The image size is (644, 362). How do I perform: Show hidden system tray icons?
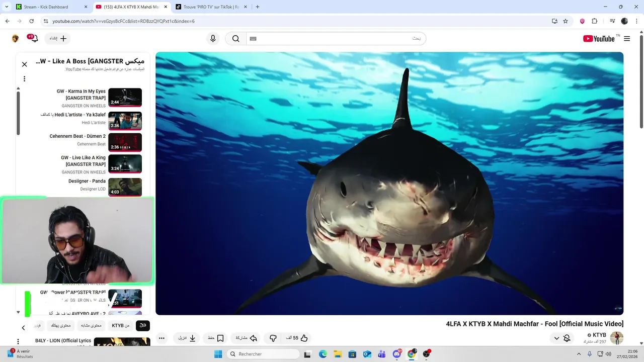tap(579, 354)
